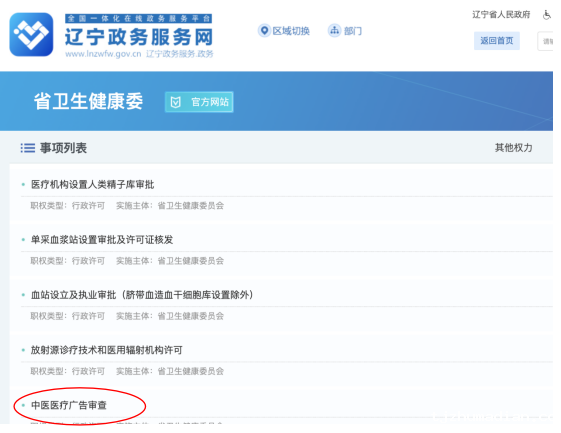Open 放射源诊疗技术和医用辐射机构许可 item
This screenshot has height=433, width=561.
(107, 350)
